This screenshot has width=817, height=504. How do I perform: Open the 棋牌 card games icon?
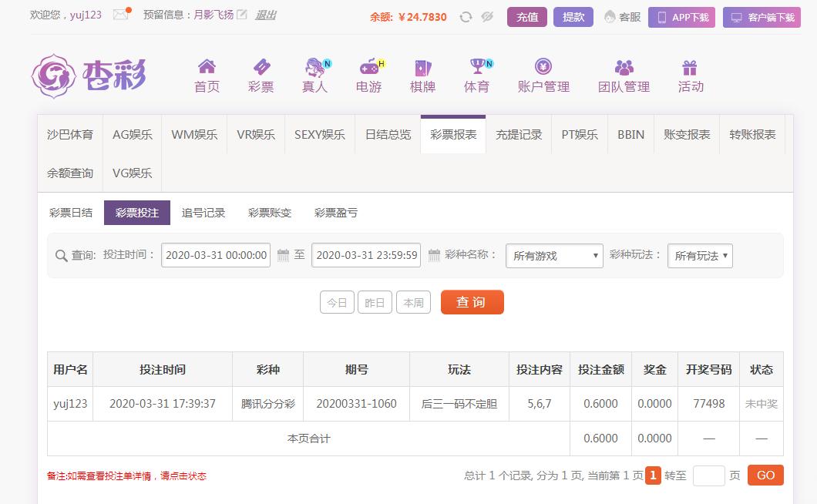(422, 68)
